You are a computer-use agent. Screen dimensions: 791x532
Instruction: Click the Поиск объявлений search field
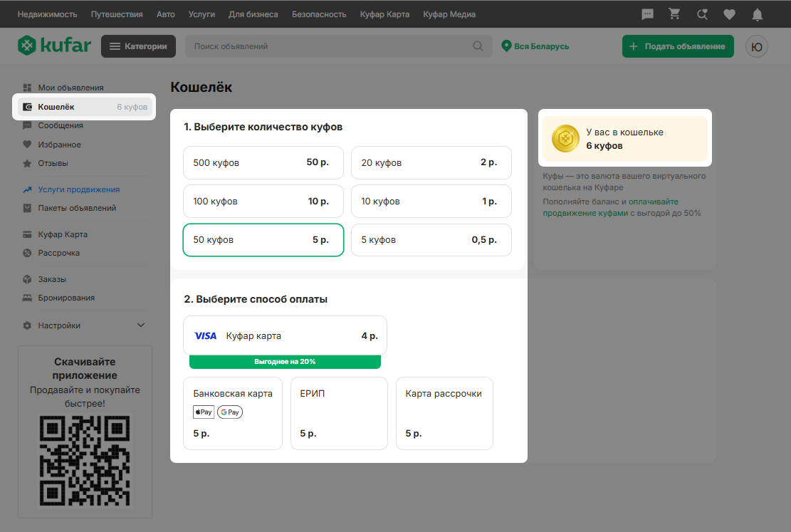click(338, 46)
